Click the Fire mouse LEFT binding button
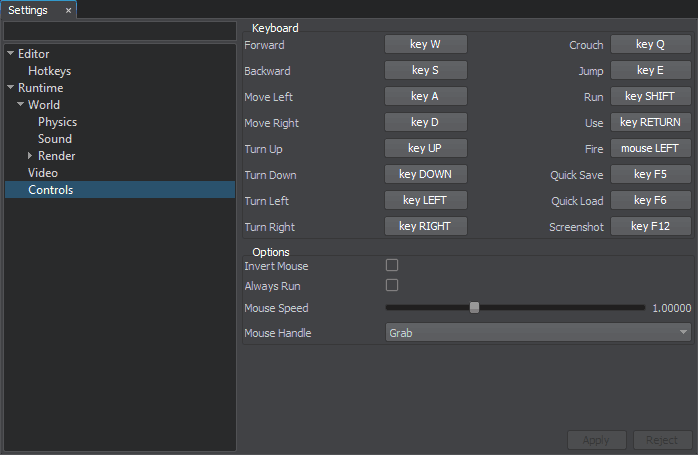 (649, 149)
